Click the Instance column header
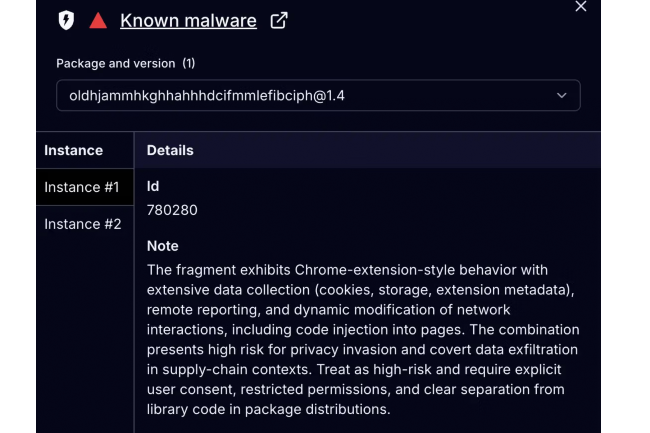This screenshot has height=433, width=650. 74,150
